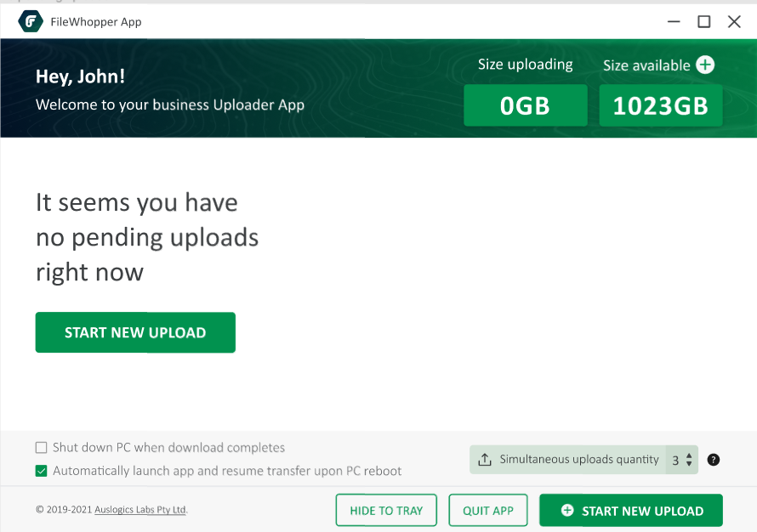This screenshot has height=532, width=757.
Task: Open the Auslogics Labs Pty Ltd link
Action: [x=140, y=510]
